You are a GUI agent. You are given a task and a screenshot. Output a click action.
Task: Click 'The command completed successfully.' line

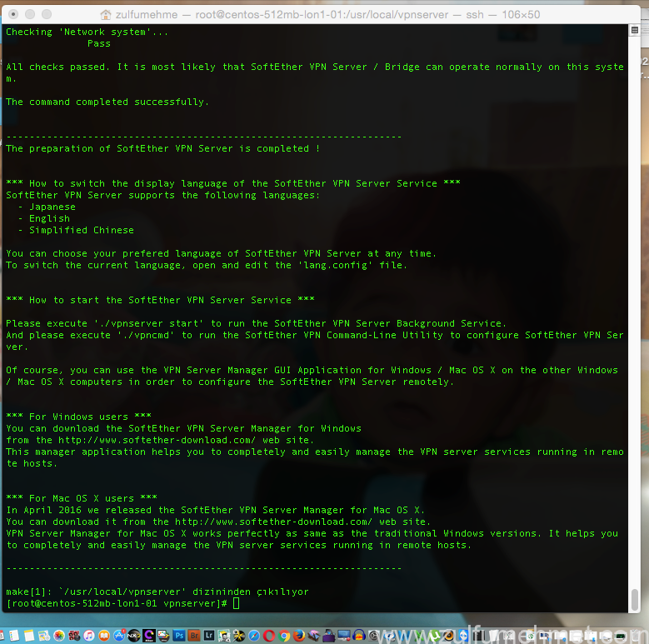coord(107,102)
